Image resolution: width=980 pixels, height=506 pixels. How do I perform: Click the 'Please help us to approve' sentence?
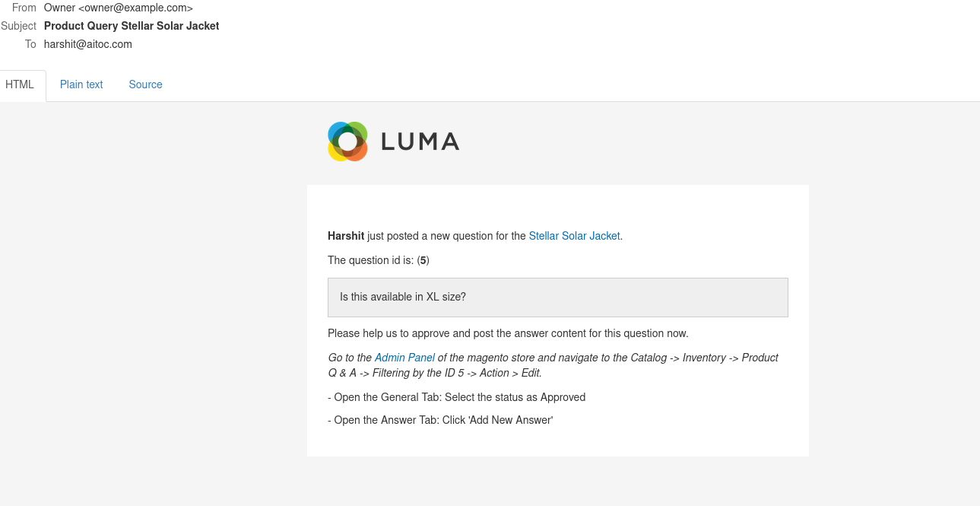point(508,333)
